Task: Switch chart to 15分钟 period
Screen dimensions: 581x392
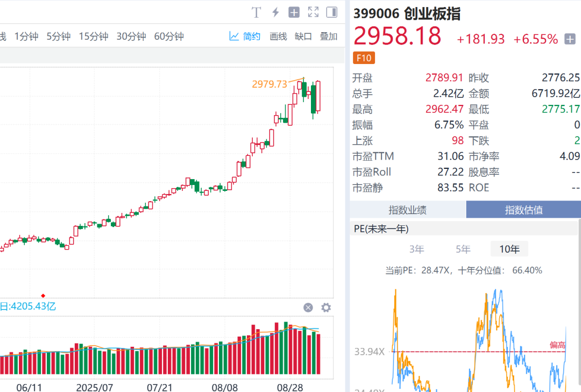Action: (94, 37)
